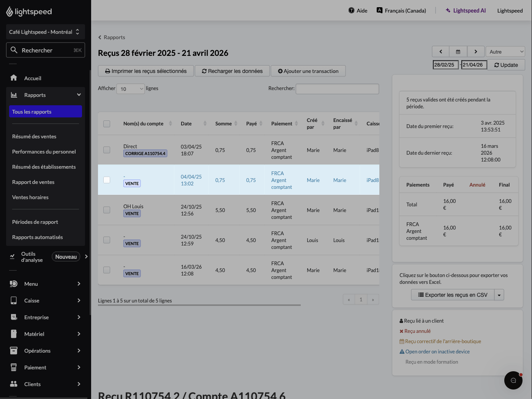Check the 04/04/25 13:02 receipt row
Image resolution: width=532 pixels, height=399 pixels.
point(107,180)
